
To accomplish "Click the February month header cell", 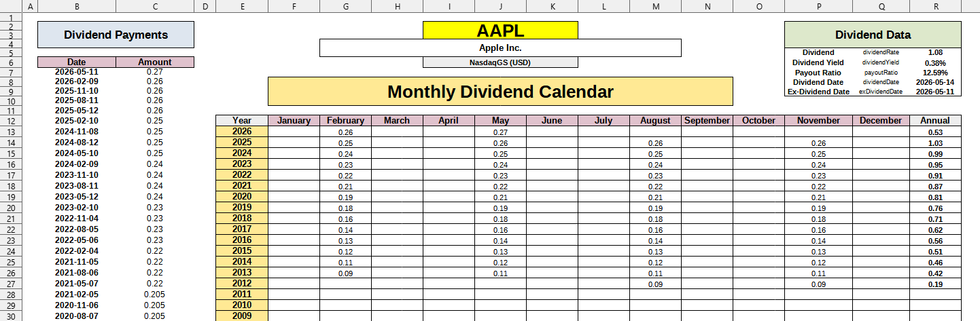I will [x=345, y=121].
